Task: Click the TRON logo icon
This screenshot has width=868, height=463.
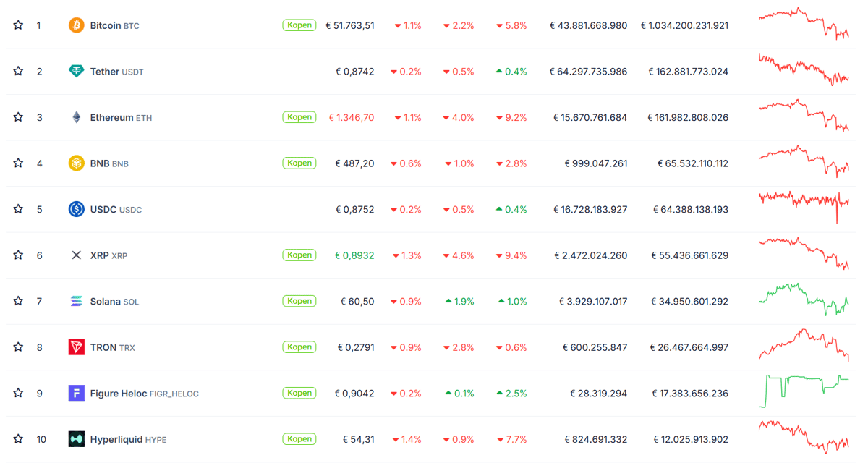Action: [x=76, y=347]
